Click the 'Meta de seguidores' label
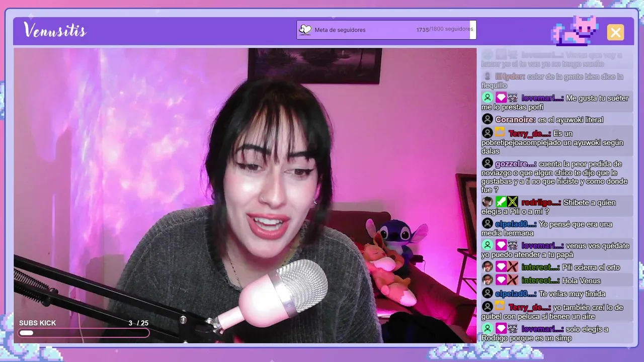644x362 pixels. [x=340, y=30]
